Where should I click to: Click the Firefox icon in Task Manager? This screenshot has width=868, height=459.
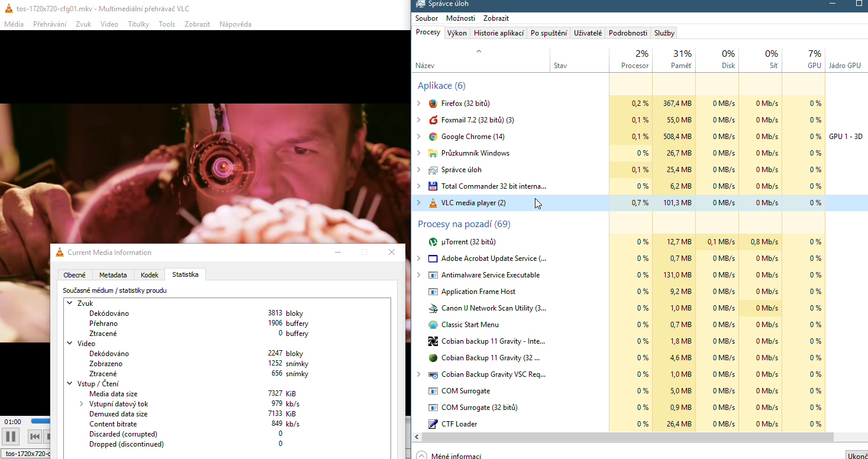[433, 104]
